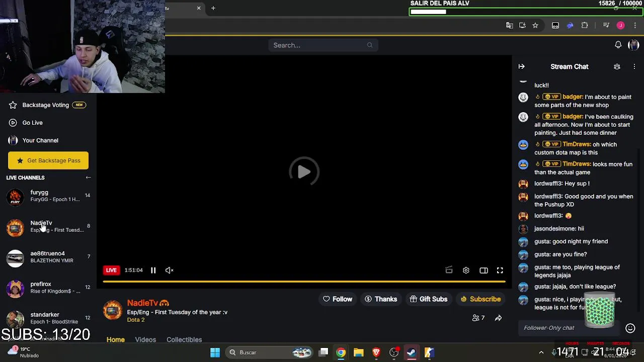Send Thanks to the streamer
Viewport: 644px width, 362px height.
pyautogui.click(x=381, y=299)
